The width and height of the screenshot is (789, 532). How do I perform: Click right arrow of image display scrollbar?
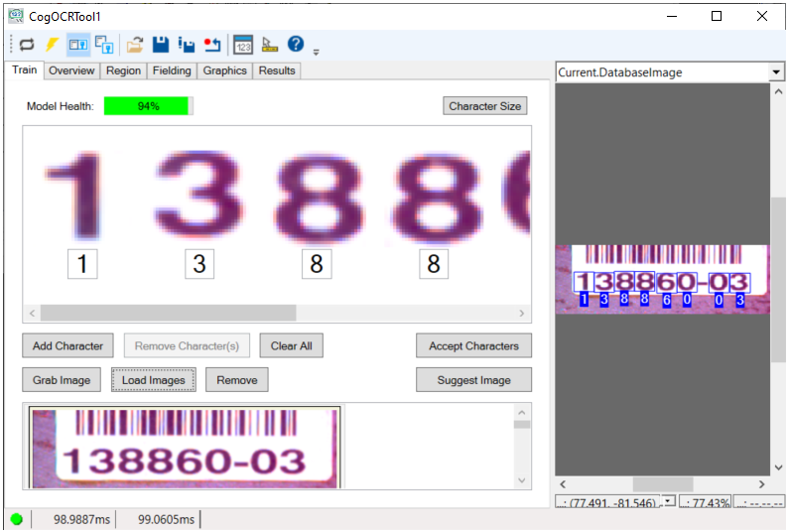coord(762,484)
